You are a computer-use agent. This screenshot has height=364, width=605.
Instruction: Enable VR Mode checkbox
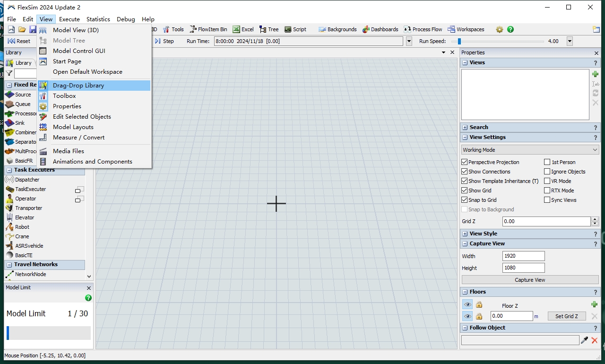pos(547,181)
